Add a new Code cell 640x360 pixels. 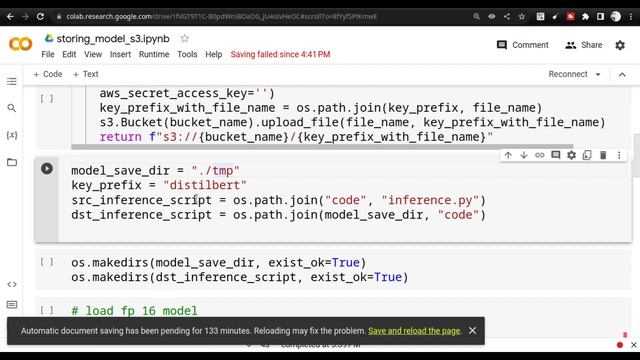48,74
